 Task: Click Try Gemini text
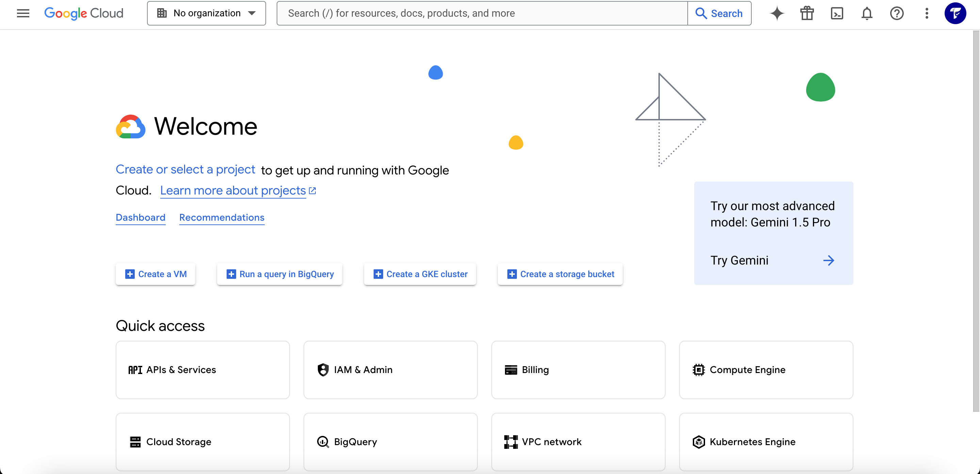click(739, 260)
